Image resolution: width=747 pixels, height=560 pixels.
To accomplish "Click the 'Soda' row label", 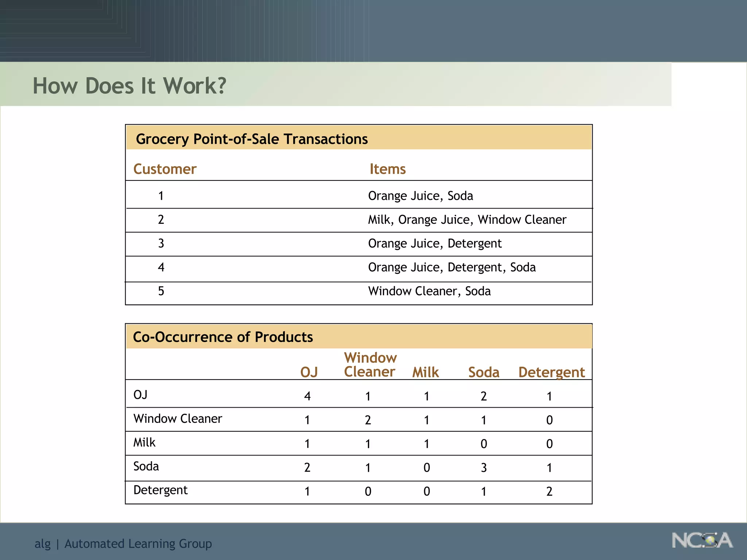I will [x=146, y=466].
